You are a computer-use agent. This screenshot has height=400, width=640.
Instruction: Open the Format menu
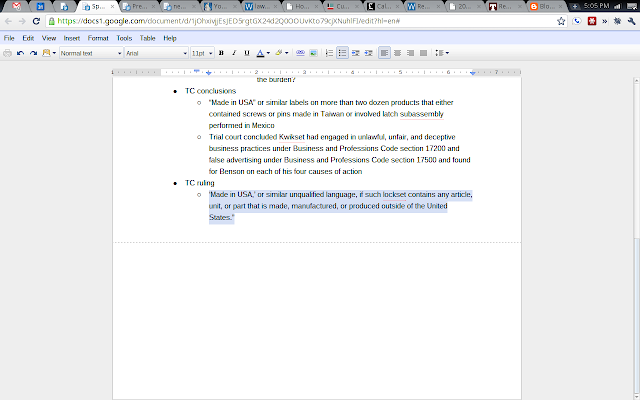[98, 38]
